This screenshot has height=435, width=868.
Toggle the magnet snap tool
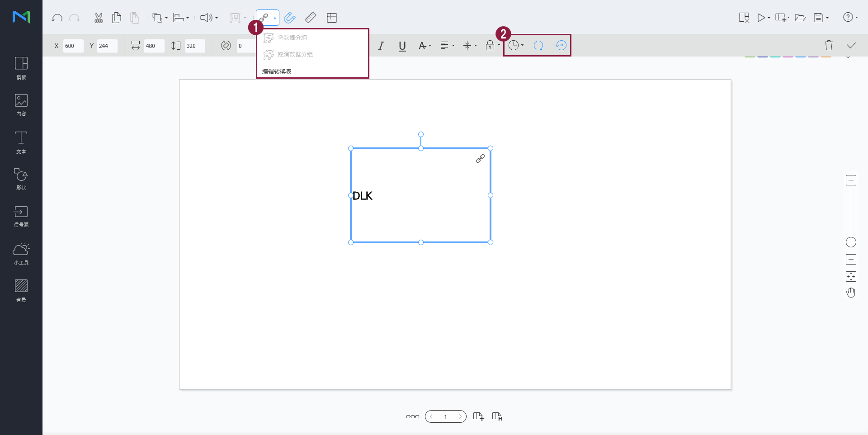coord(290,18)
